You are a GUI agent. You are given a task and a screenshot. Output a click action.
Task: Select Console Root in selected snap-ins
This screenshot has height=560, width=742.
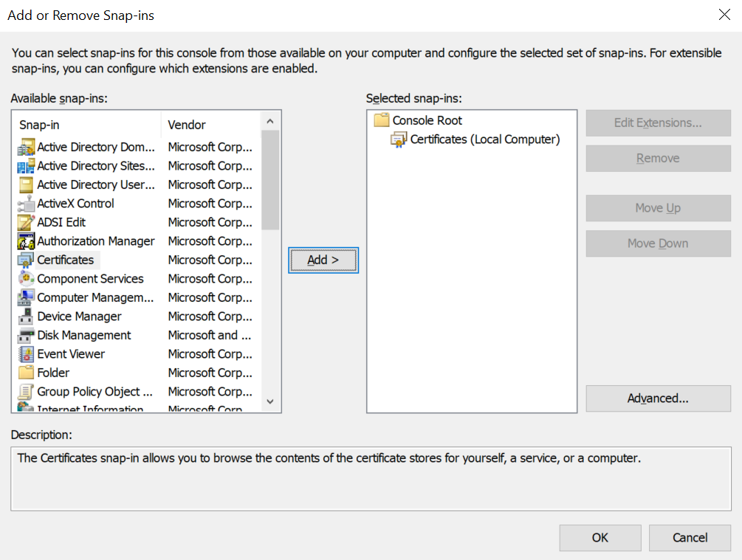point(427,120)
